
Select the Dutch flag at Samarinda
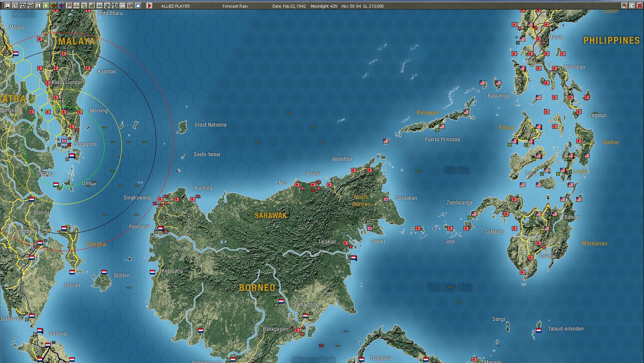[305, 316]
